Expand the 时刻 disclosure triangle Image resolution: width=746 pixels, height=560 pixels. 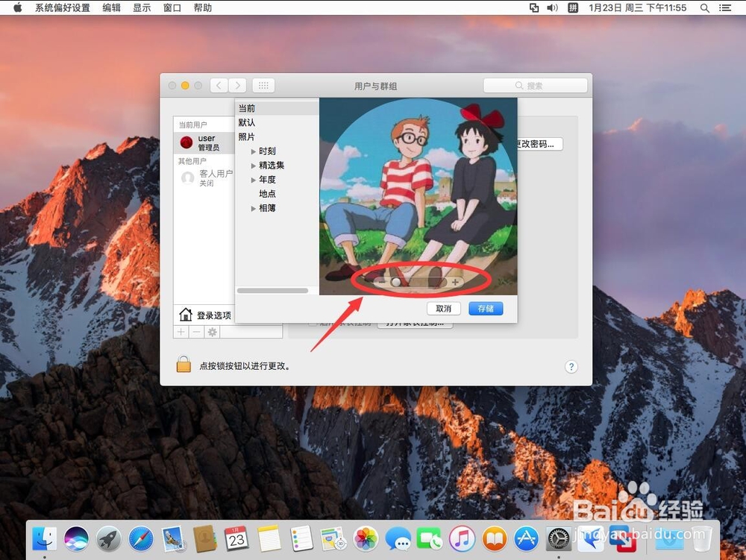(254, 151)
